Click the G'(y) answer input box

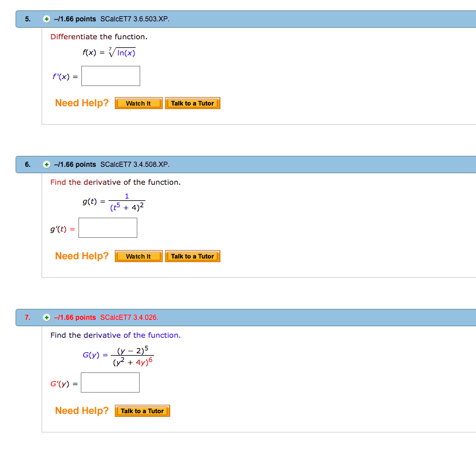click(110, 382)
